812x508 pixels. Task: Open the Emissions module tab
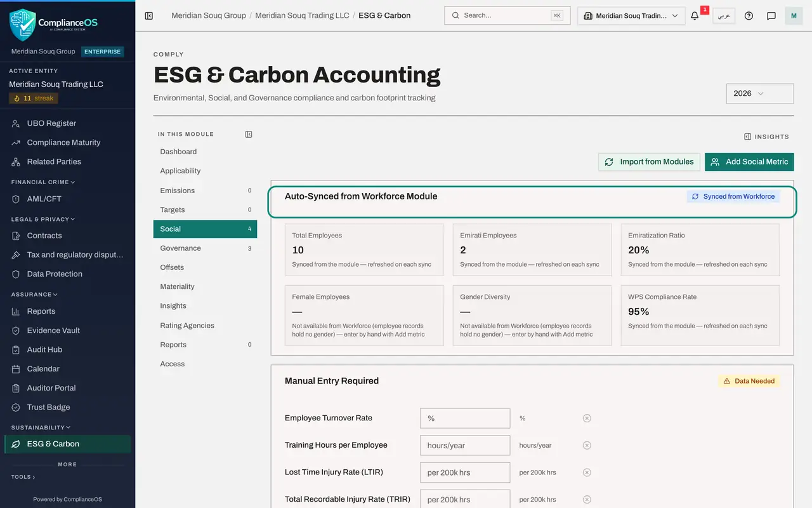[205, 190]
